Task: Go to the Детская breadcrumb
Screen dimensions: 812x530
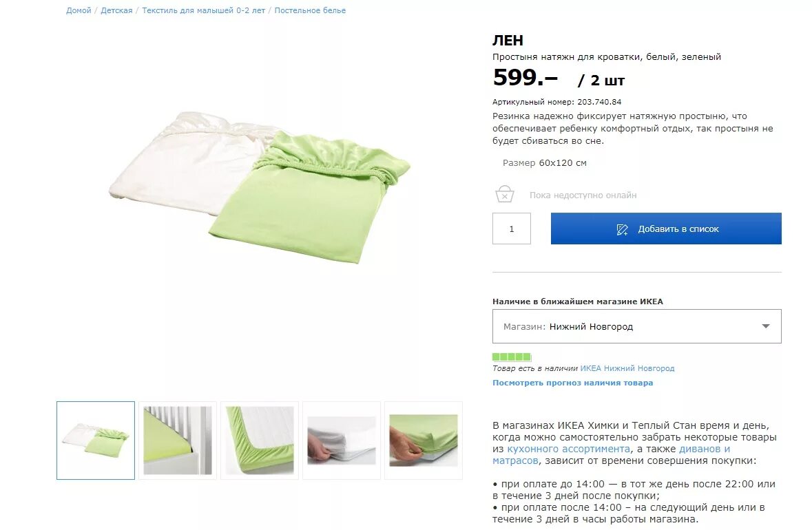Action: [x=116, y=10]
